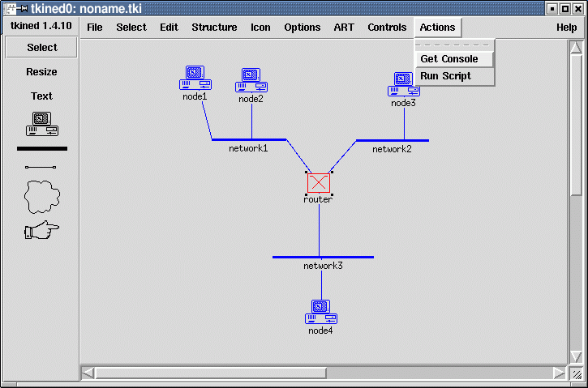Click the node4 computer icon
Viewport: 588px width, 388px height.
[320, 312]
